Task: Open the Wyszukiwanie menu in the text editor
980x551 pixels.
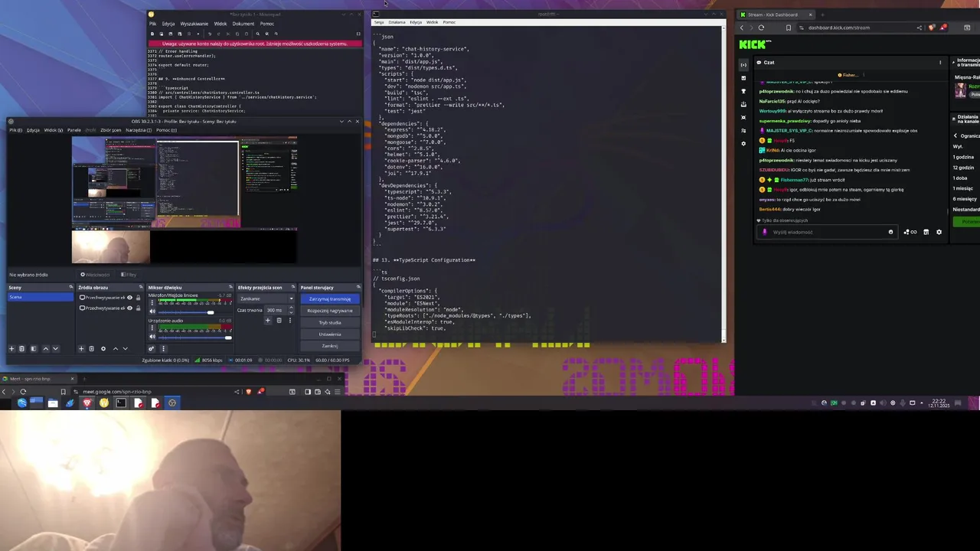Action: [x=194, y=24]
